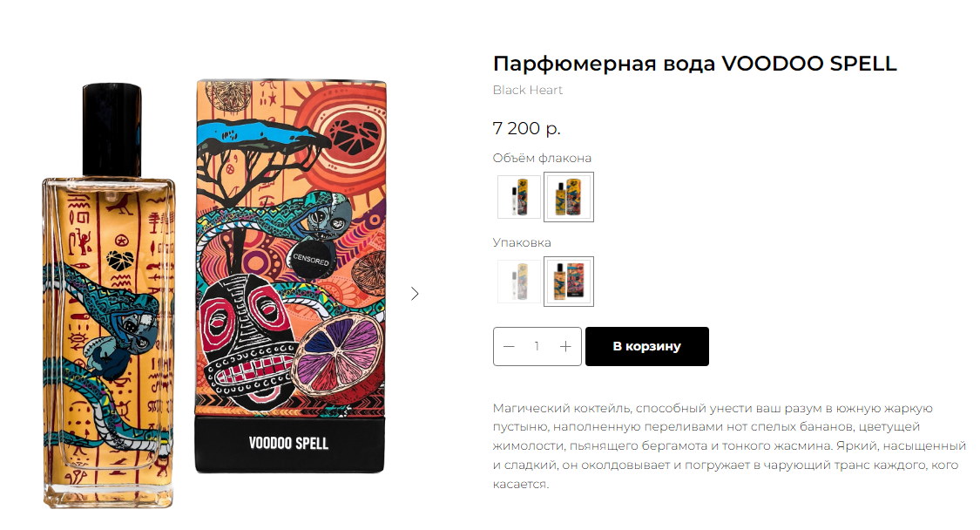
Task: Click the colorful perfume box image
Action: pos(291,276)
